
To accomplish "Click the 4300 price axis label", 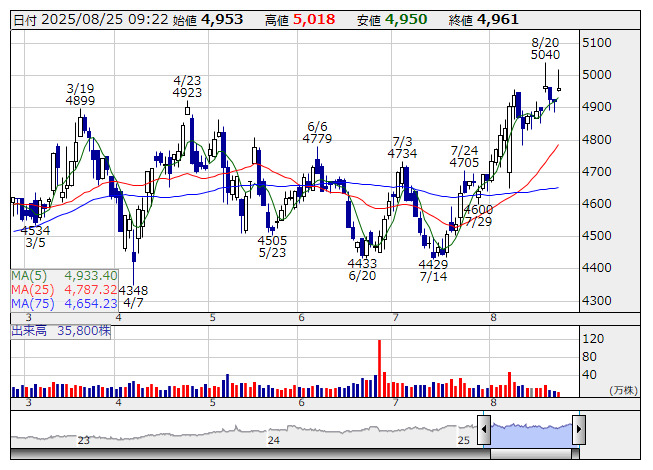I will pos(597,301).
